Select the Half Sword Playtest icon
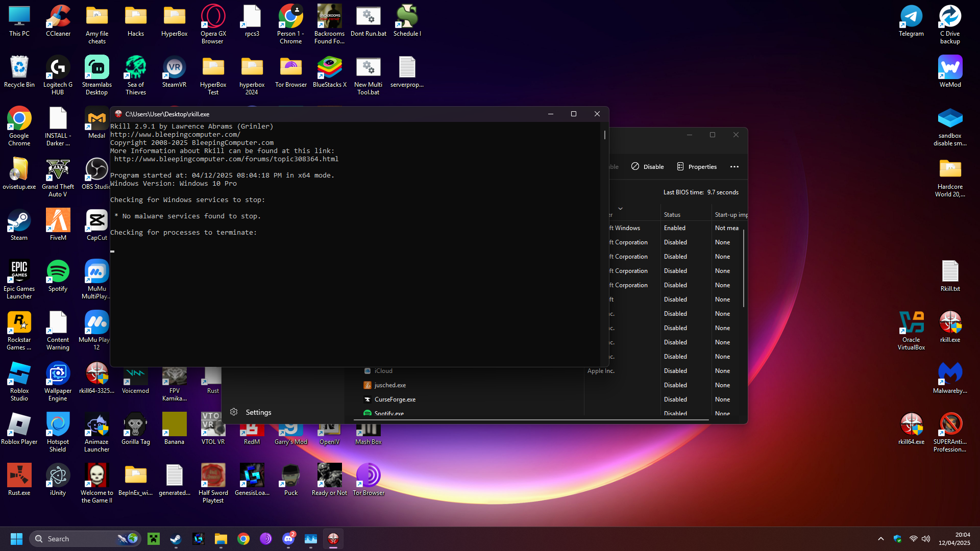The image size is (980, 551). tap(213, 483)
